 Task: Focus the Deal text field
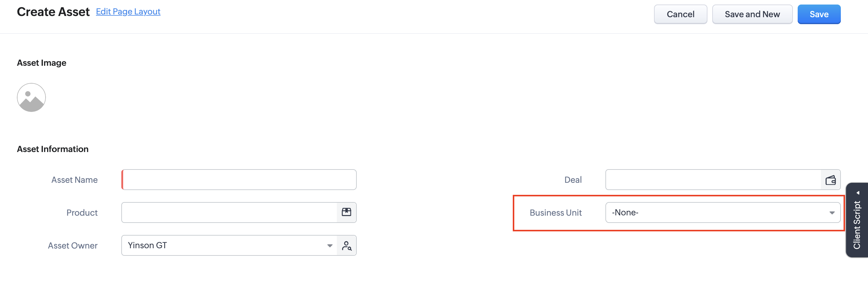713,179
